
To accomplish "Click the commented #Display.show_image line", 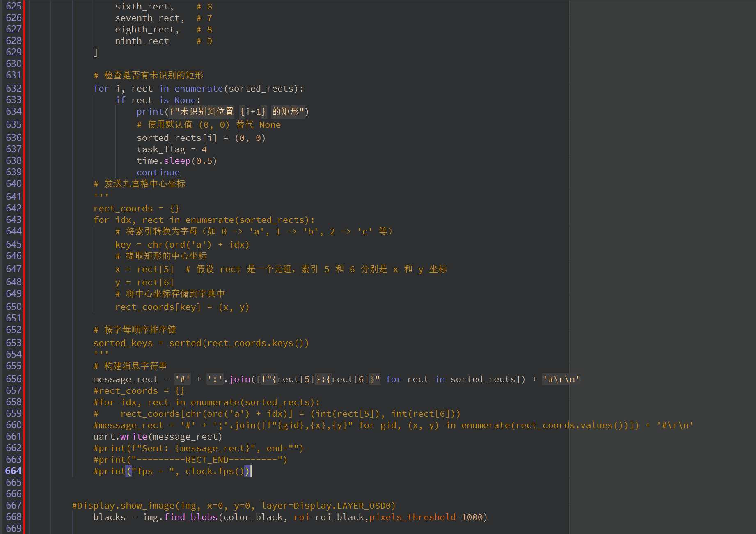I will point(234,506).
